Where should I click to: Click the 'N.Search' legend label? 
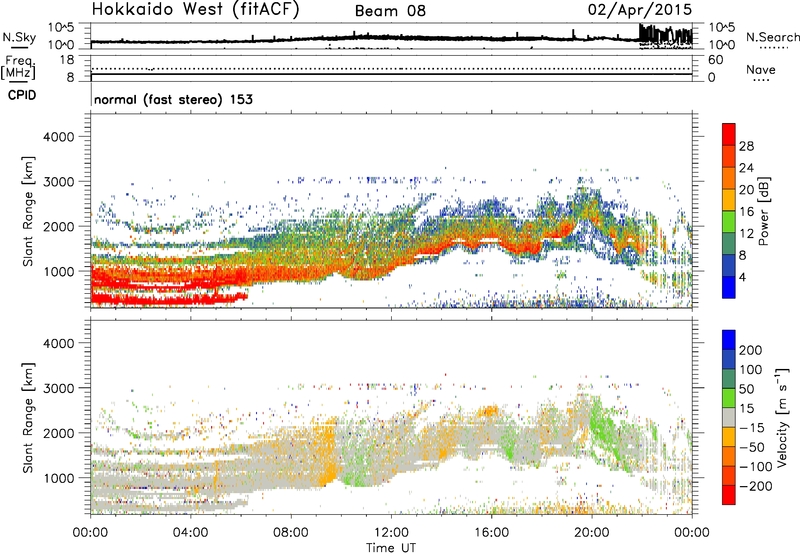[772, 37]
